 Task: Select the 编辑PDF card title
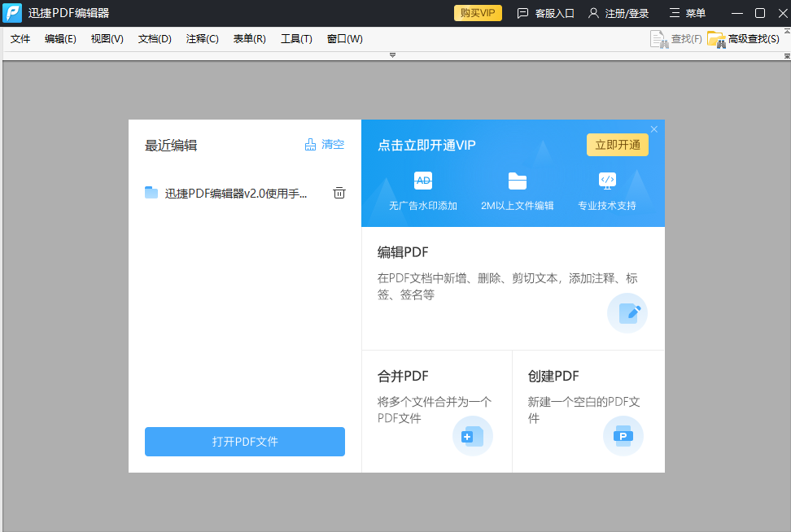[403, 252]
